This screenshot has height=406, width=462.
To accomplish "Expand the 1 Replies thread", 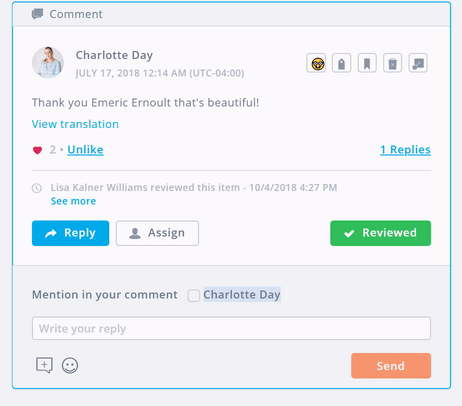I will point(405,150).
